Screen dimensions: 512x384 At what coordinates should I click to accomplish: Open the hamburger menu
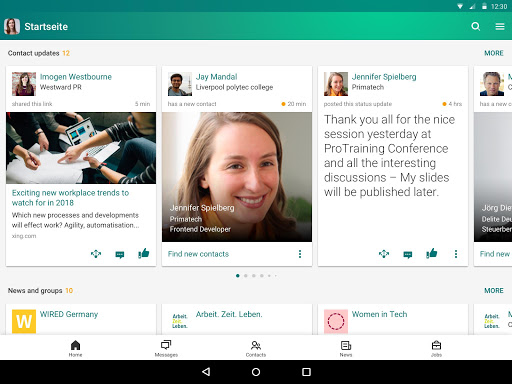coord(500,26)
